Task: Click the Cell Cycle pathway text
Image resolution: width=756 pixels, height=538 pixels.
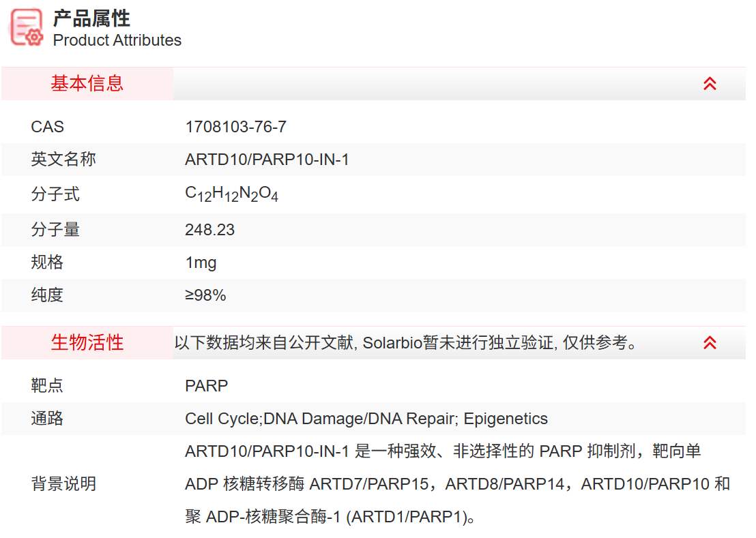Action: 223,419
